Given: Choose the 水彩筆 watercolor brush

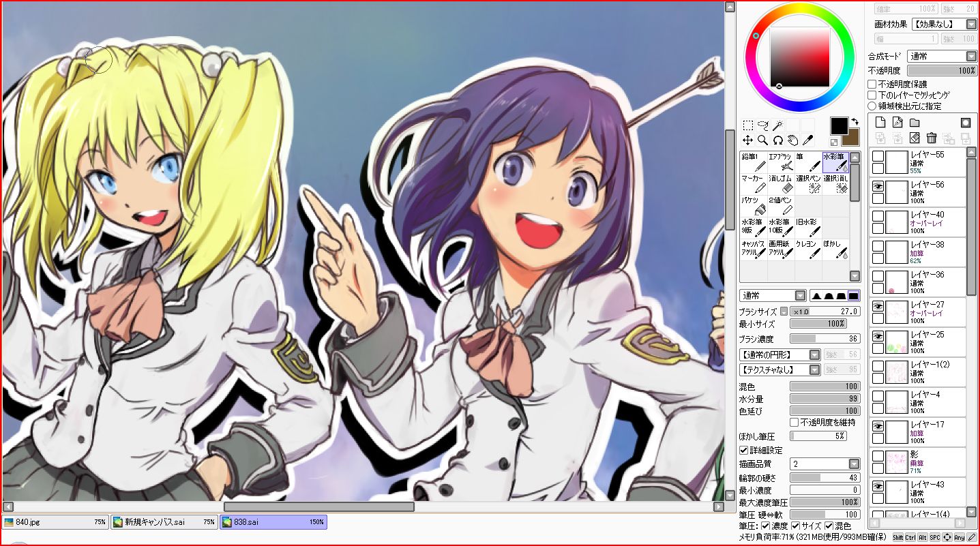Looking at the screenshot, I should (835, 162).
